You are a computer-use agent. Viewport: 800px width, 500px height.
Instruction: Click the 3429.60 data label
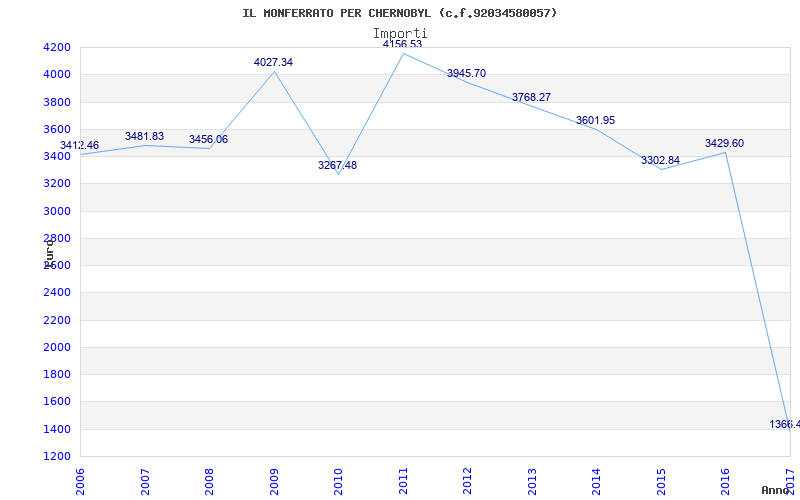(x=725, y=143)
